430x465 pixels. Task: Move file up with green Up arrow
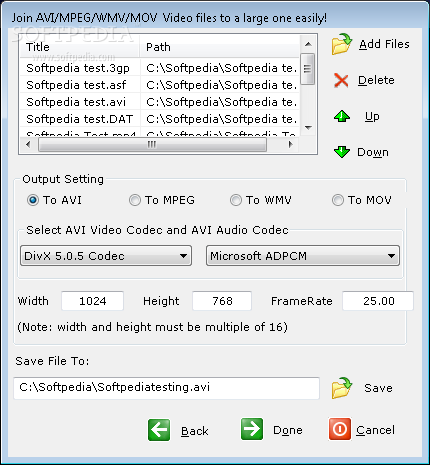pos(342,116)
